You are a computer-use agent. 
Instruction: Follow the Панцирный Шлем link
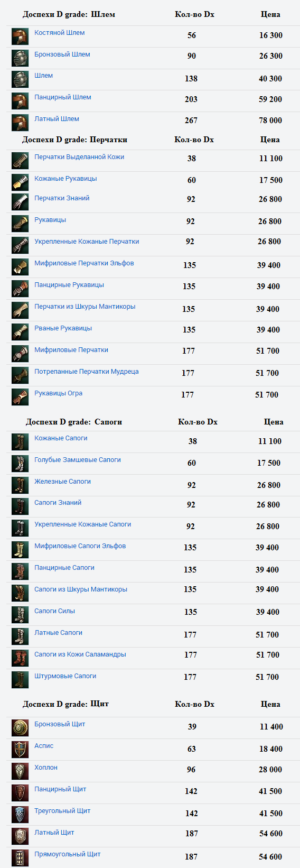click(63, 97)
